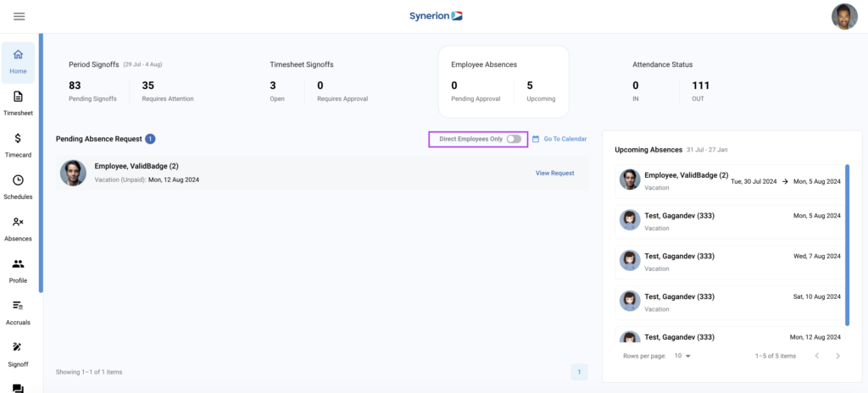The image size is (868, 393).
Task: Open Gagandev vacation on Mon, 5 Aug 2024
Action: coord(730,222)
